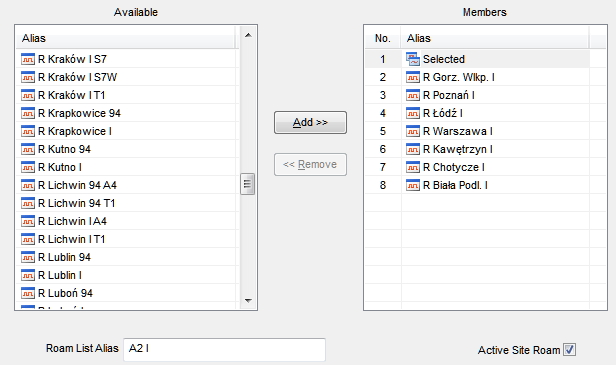Click the Members list's No. column header

tap(383, 39)
